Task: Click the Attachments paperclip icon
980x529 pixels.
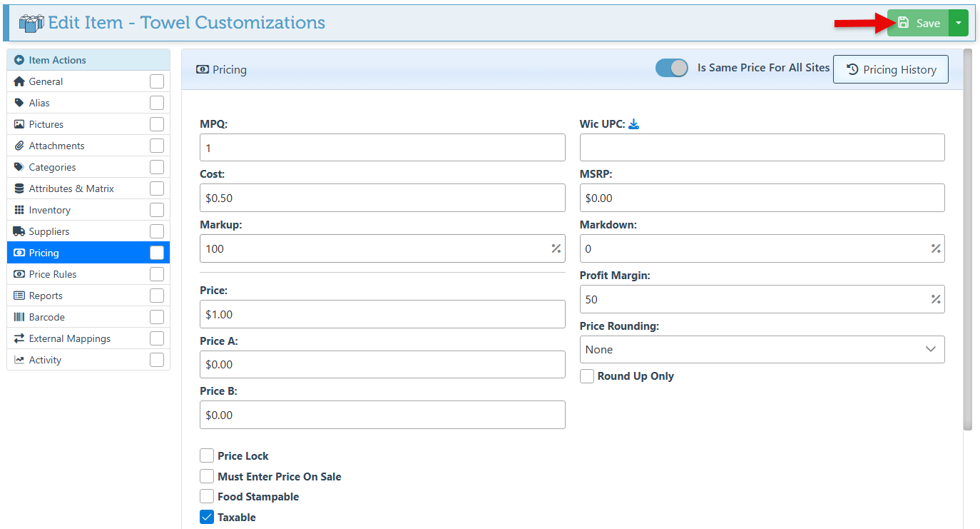Action: click(x=19, y=146)
